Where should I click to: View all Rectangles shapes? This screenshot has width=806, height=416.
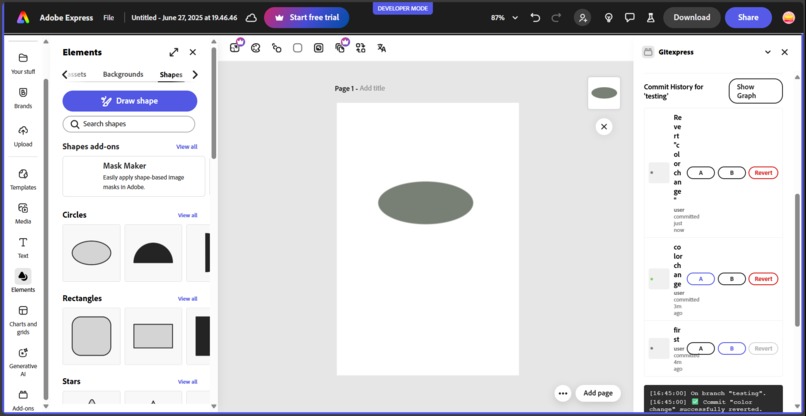coord(187,299)
